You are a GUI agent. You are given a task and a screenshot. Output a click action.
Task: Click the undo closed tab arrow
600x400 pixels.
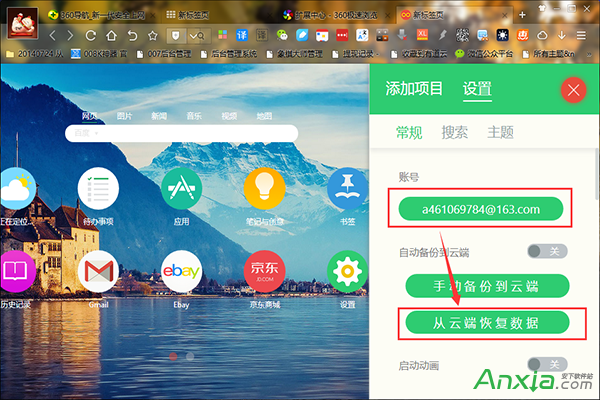[132, 36]
